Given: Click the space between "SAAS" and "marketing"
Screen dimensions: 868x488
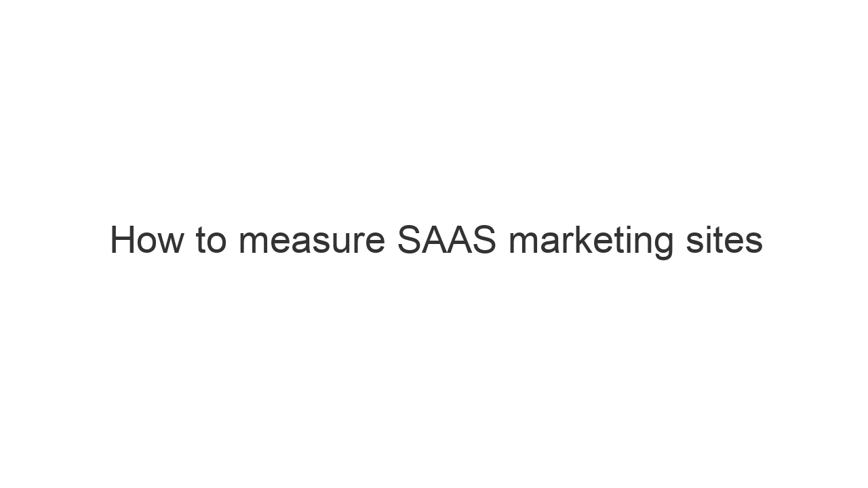Looking at the screenshot, I should [x=502, y=242].
